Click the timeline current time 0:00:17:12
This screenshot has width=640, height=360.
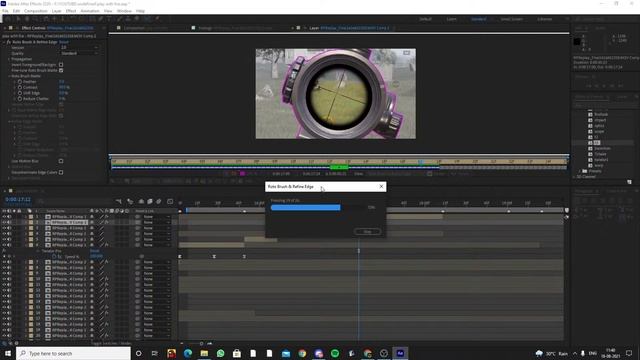(18, 200)
